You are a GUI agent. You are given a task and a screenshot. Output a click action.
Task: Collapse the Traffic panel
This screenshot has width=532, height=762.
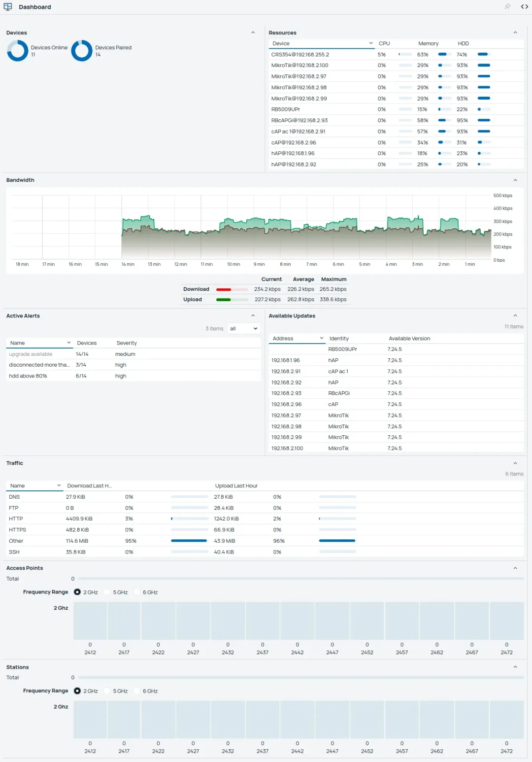pyautogui.click(x=515, y=463)
